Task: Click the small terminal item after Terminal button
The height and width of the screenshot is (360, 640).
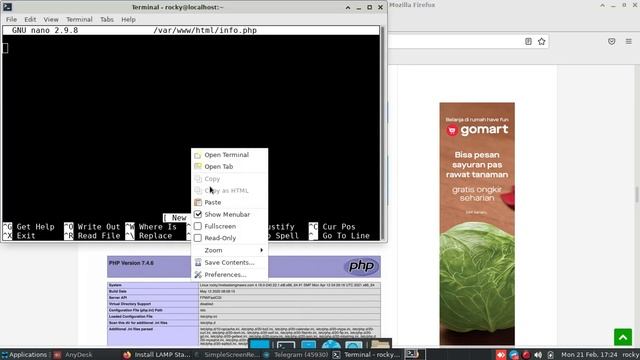Action: tap(414, 354)
